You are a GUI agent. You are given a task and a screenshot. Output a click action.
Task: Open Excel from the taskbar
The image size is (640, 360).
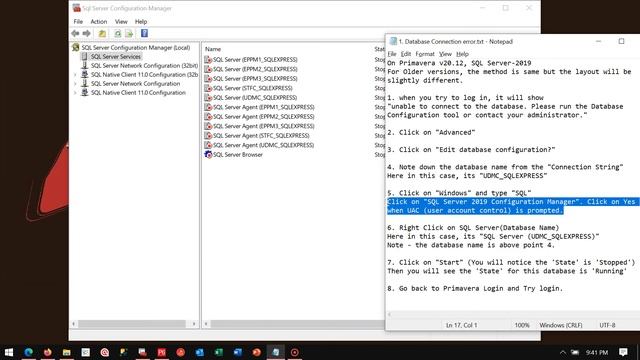(x=219, y=352)
